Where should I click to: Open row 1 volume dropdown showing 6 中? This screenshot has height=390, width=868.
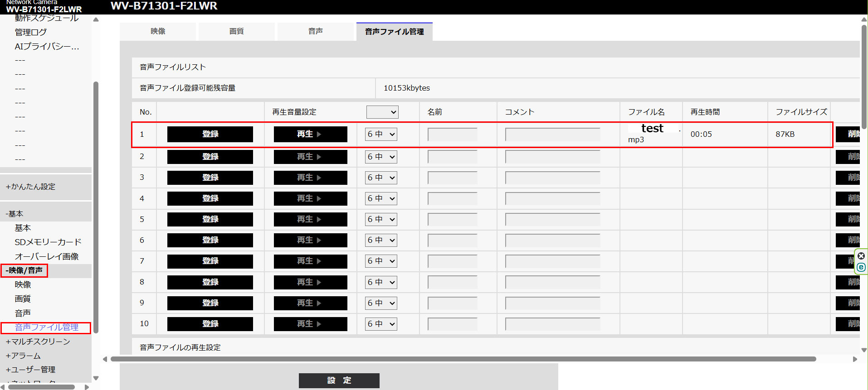coord(381,134)
